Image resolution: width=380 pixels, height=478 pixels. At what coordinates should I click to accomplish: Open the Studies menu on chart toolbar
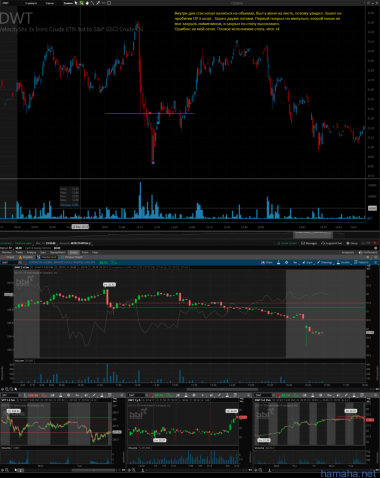pos(344,262)
